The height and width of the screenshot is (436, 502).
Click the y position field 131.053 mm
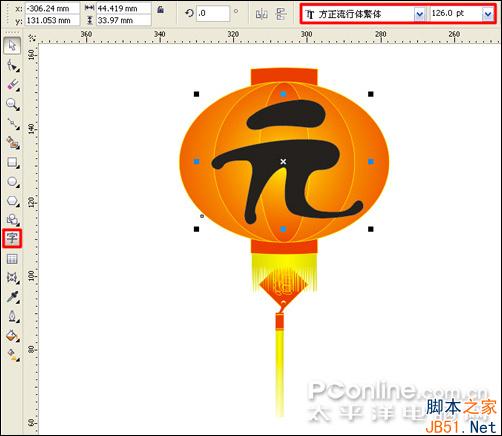[x=53, y=20]
